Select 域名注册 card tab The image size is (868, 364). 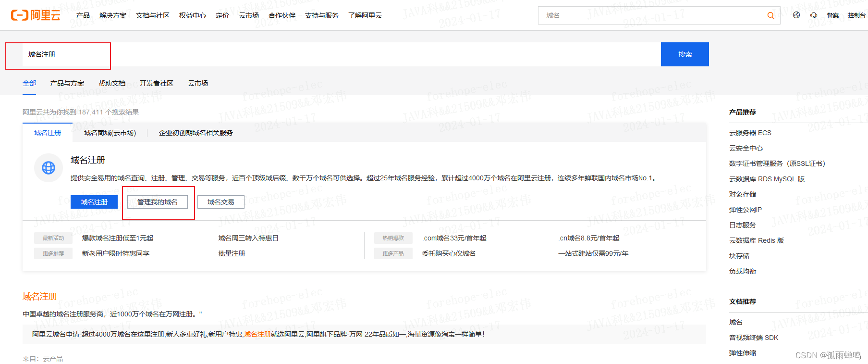(48, 133)
